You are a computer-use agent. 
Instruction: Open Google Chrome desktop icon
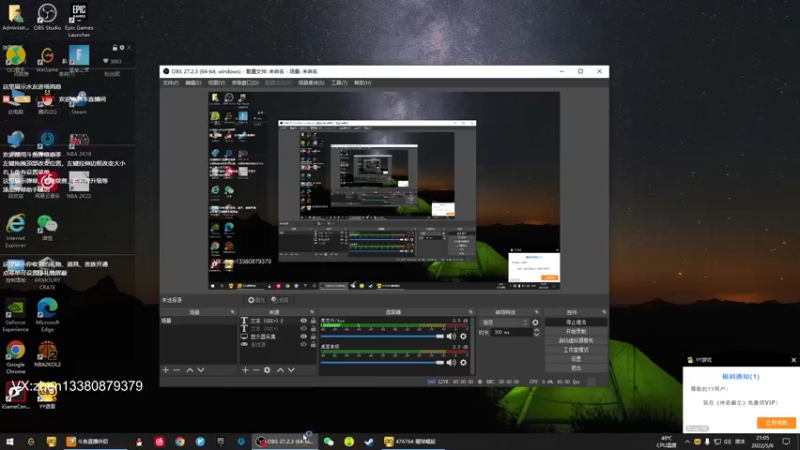tap(15, 357)
